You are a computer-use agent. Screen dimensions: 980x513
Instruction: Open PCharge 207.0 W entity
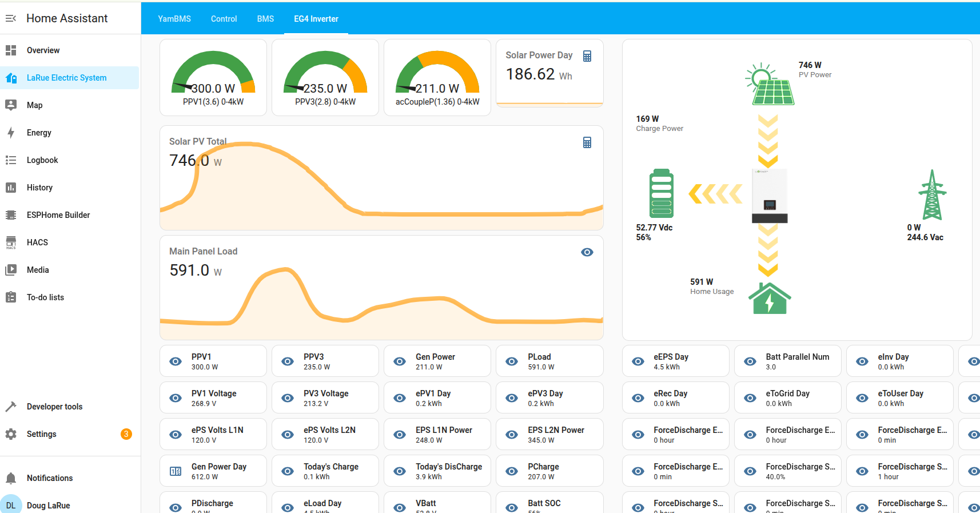[549, 471]
